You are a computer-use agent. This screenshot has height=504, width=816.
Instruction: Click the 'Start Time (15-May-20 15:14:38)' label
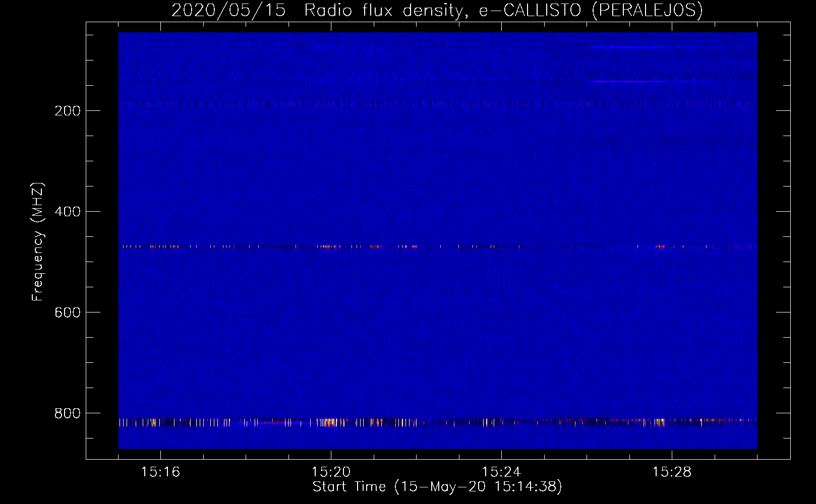437,487
